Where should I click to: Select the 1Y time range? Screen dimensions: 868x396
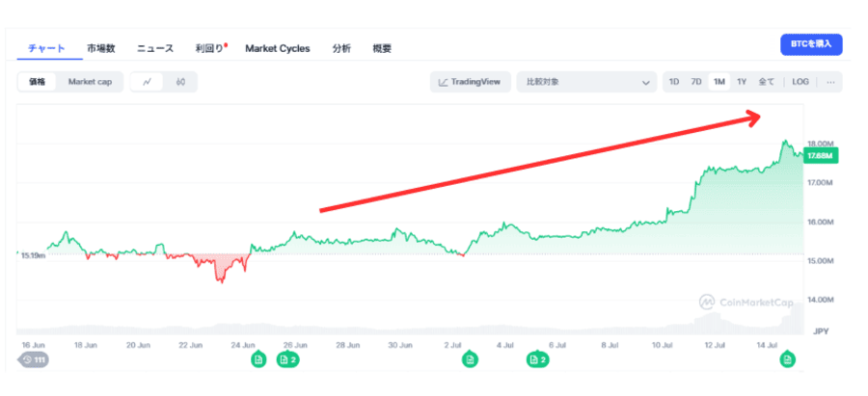point(742,82)
